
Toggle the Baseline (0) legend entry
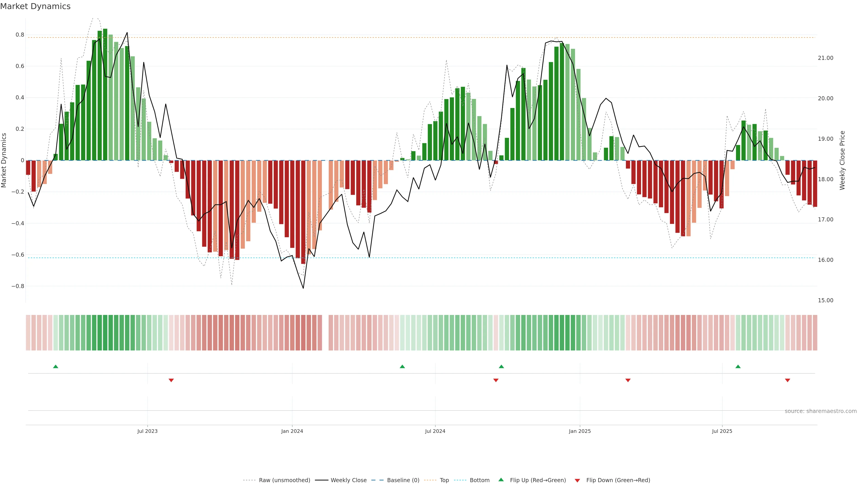click(x=403, y=480)
